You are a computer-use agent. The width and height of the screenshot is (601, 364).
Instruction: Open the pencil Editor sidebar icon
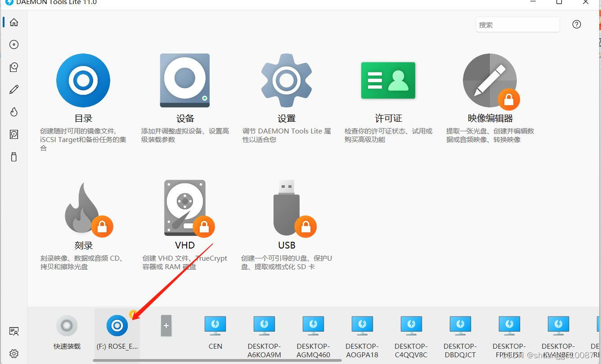14,89
